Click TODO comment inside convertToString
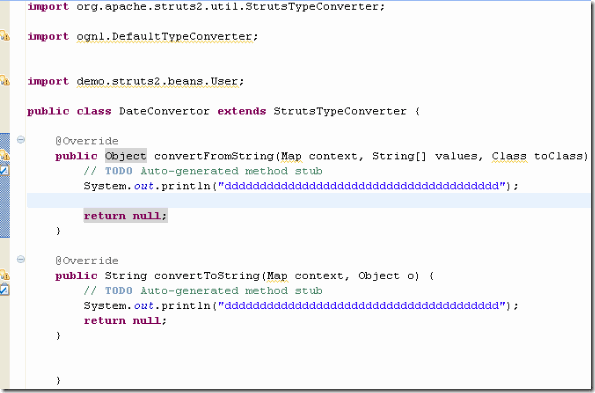The image size is (595, 393). pyautogui.click(x=203, y=291)
